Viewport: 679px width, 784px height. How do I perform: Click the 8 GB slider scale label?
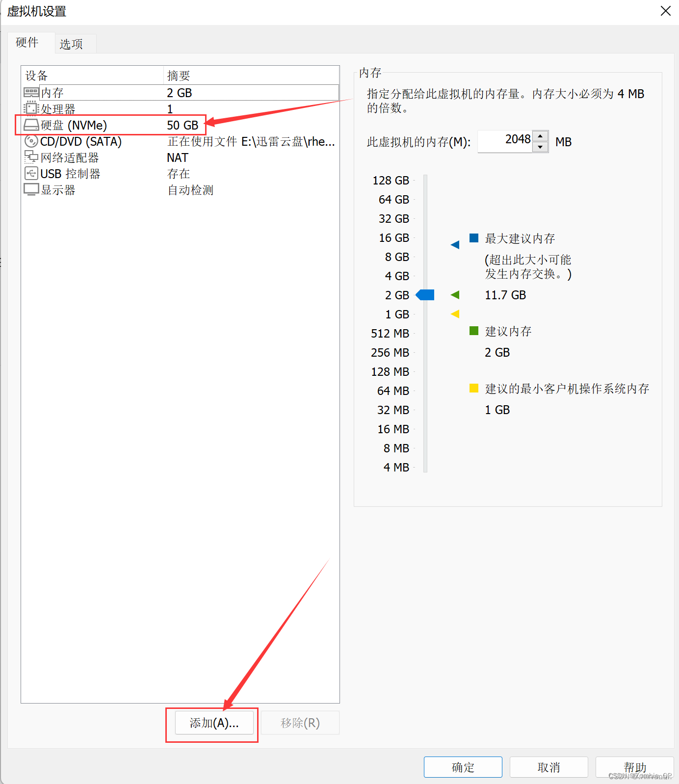(x=397, y=257)
